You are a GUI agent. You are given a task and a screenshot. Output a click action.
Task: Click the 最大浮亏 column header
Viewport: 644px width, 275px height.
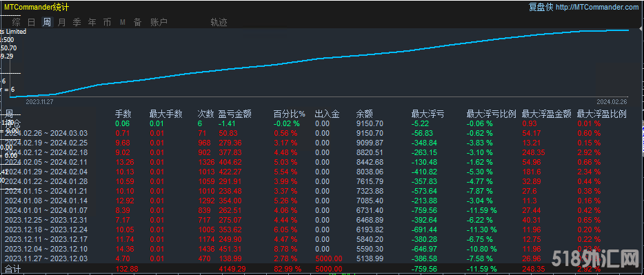click(x=428, y=114)
